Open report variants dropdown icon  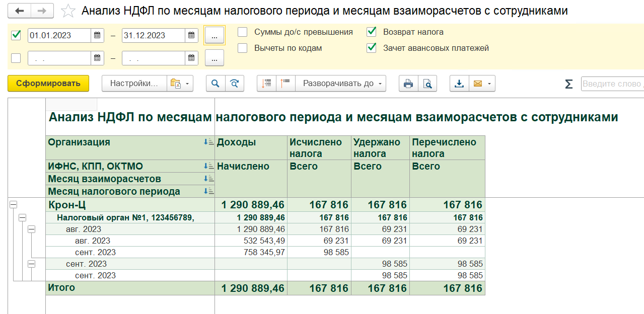click(180, 84)
